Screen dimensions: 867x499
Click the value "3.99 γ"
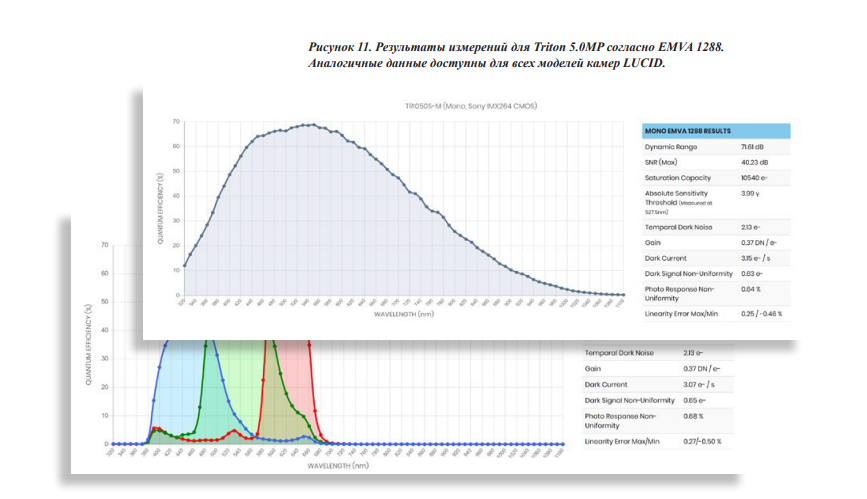click(x=750, y=194)
